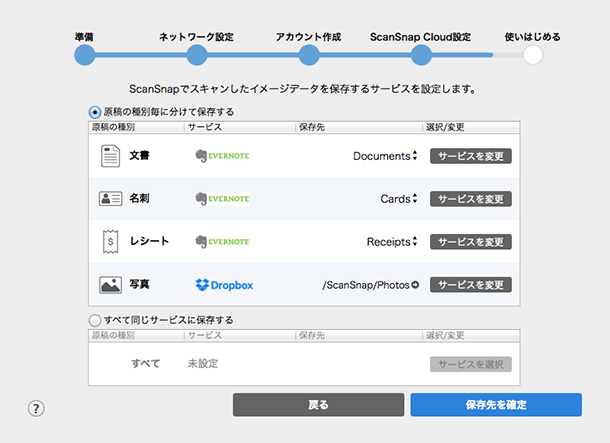This screenshot has height=443, width=610.
Task: Click the 使いはじめる step circle
Action: tap(533, 55)
